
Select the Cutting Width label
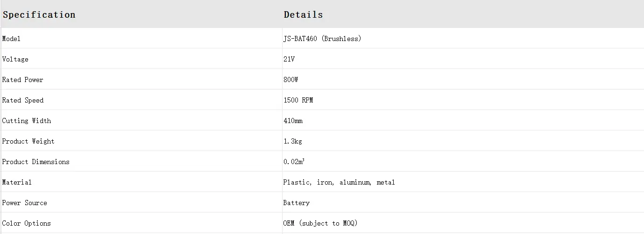click(27, 121)
